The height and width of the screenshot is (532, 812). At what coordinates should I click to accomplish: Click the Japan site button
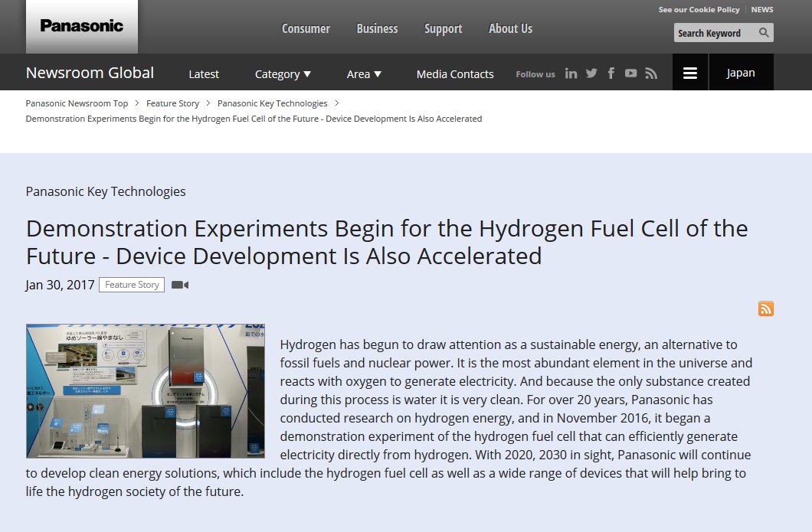click(x=740, y=72)
